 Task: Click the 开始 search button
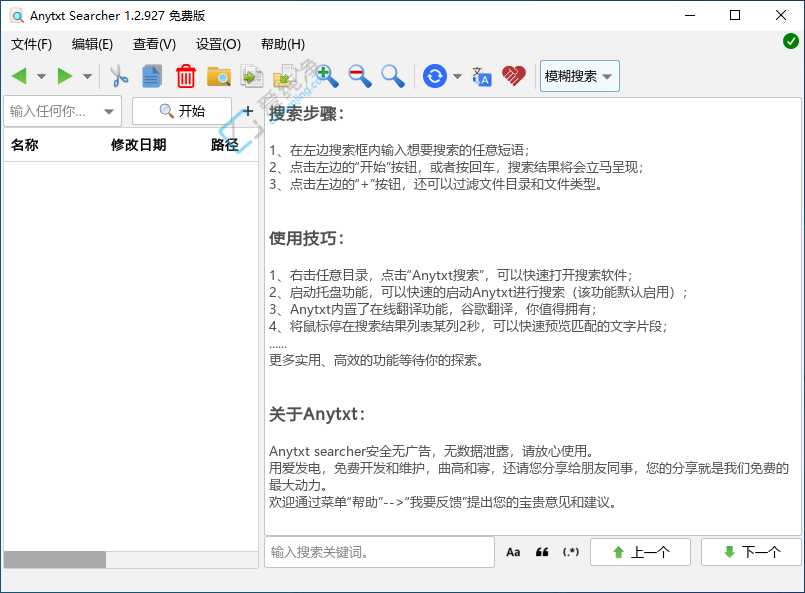coord(182,111)
